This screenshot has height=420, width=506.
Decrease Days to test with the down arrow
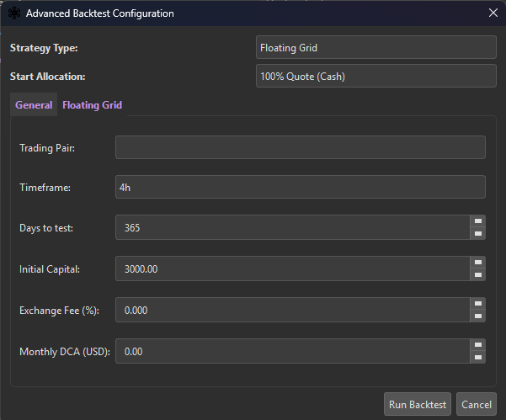click(x=478, y=233)
